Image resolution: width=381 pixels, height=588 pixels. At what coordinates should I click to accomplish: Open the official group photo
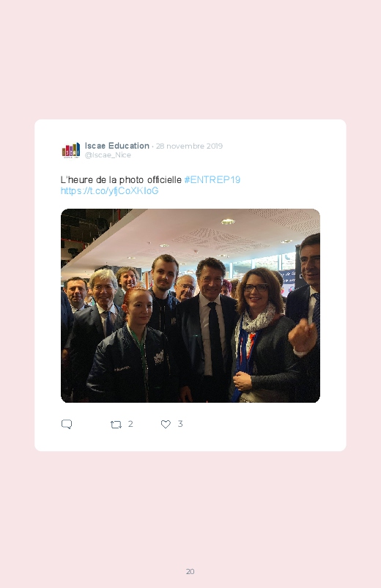190,305
